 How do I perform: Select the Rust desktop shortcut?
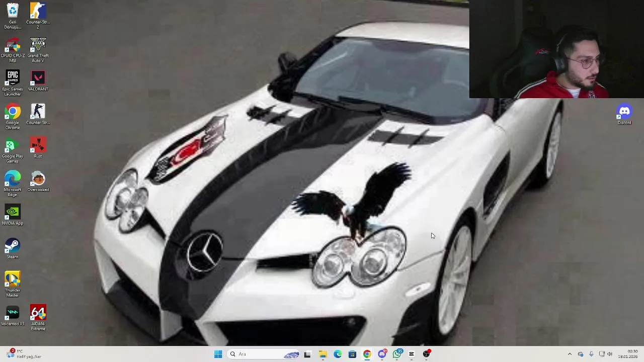tap(38, 148)
